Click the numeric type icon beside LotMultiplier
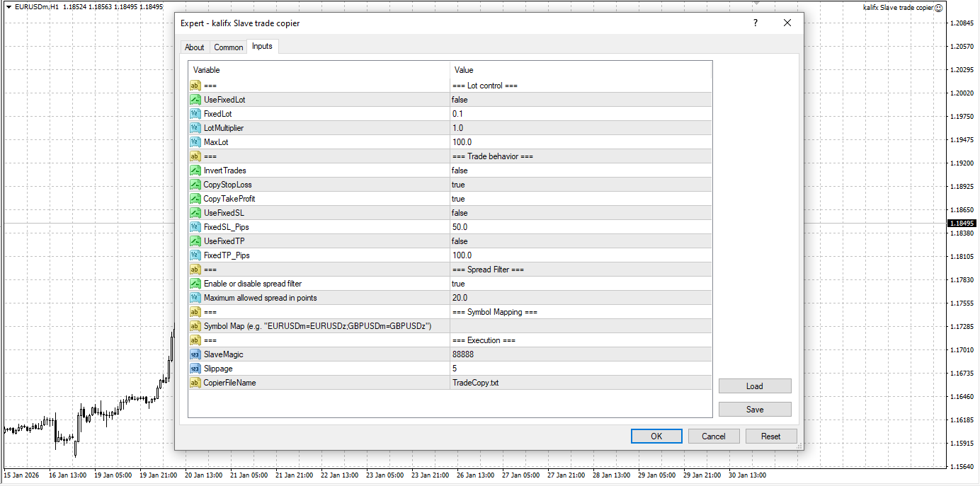The width and height of the screenshot is (980, 486). 195,127
